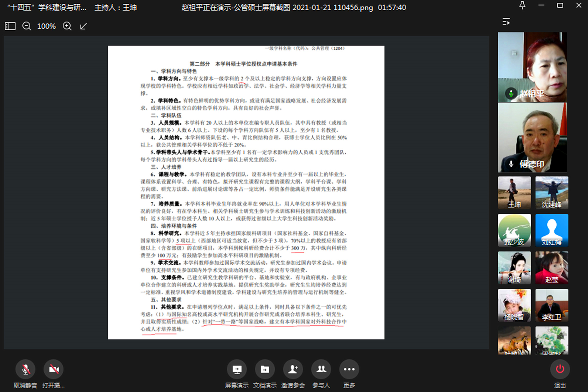Screen dimensions: 588x392
Task: Click the shared document page area
Action: click(x=246, y=192)
